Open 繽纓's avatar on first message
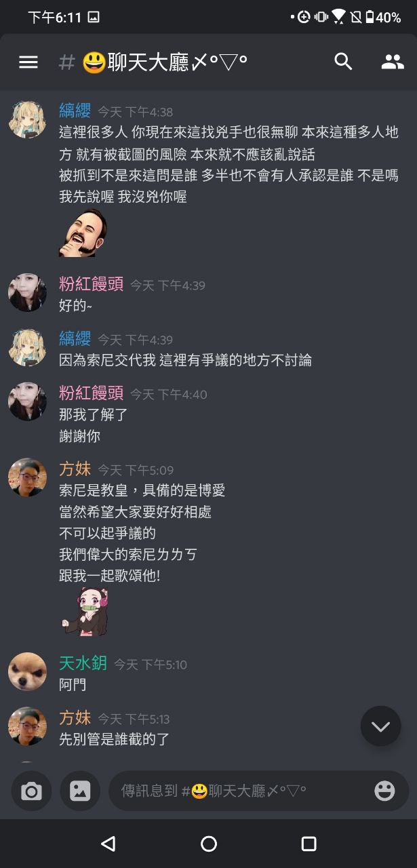417x868 pixels. coord(27,120)
